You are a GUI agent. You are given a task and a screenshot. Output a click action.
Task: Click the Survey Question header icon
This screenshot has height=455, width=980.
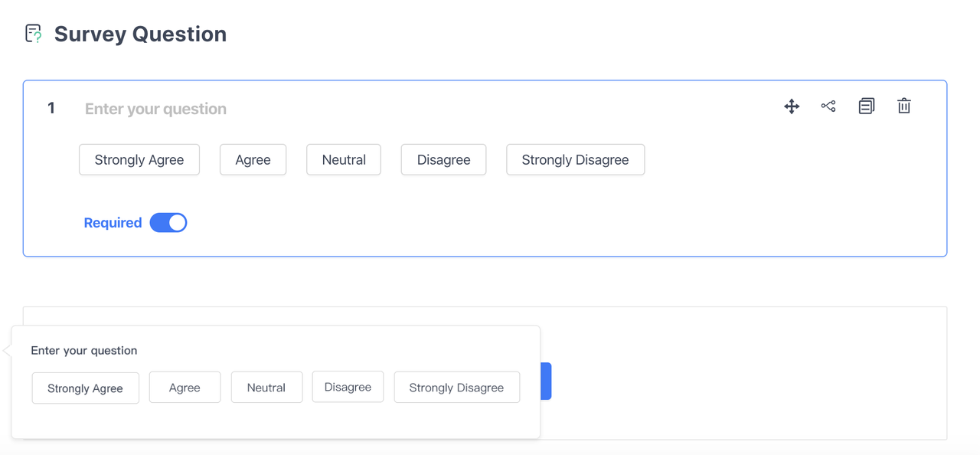[x=33, y=34]
